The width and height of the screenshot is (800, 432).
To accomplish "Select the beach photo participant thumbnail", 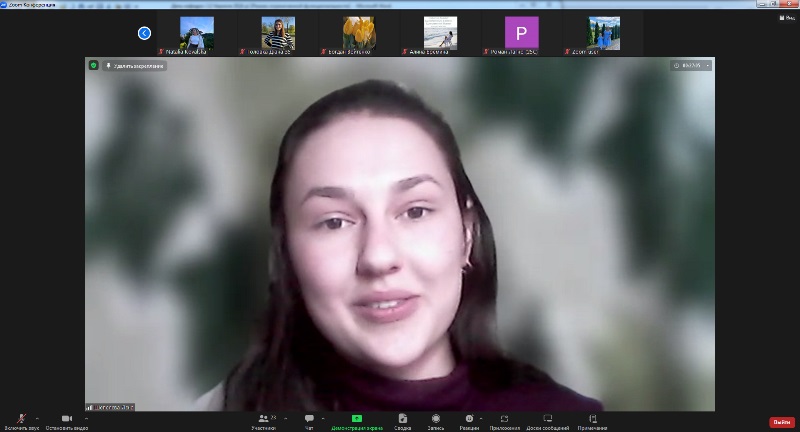I will [440, 33].
